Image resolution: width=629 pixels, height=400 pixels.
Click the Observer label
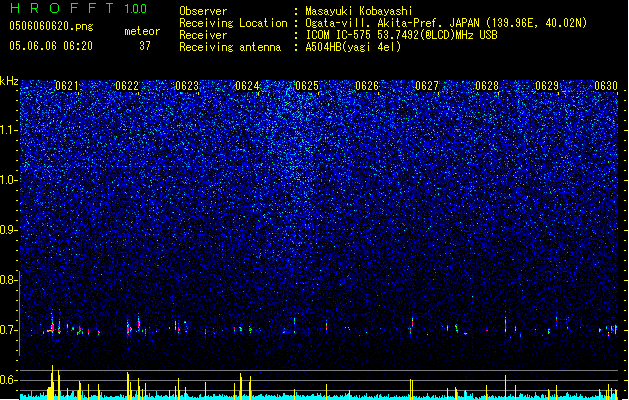click(x=203, y=11)
